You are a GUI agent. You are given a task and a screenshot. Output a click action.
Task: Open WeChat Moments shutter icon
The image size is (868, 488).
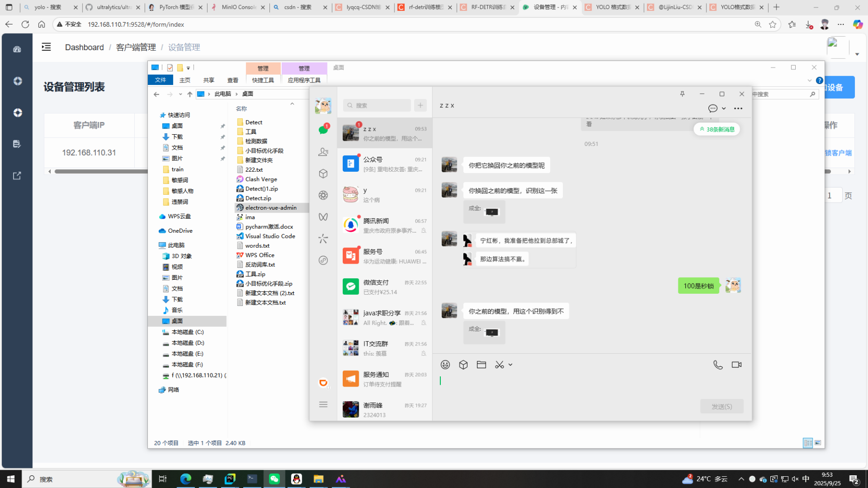[323, 195]
